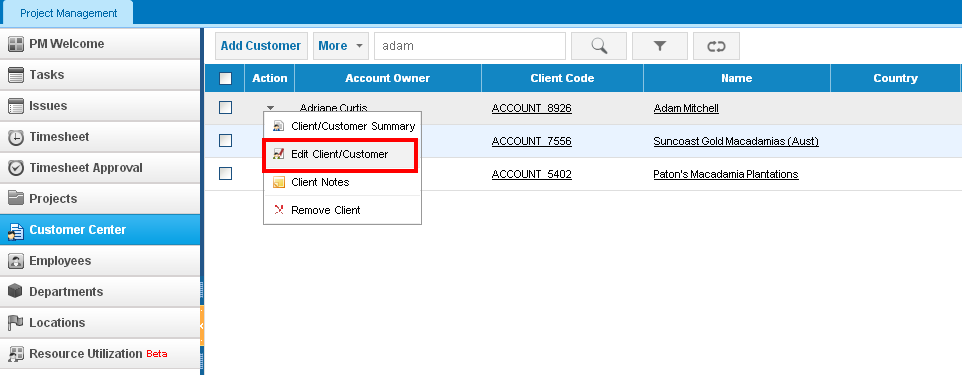Click the Tasks list icon in sidebar
The width and height of the screenshot is (962, 375).
coord(16,75)
